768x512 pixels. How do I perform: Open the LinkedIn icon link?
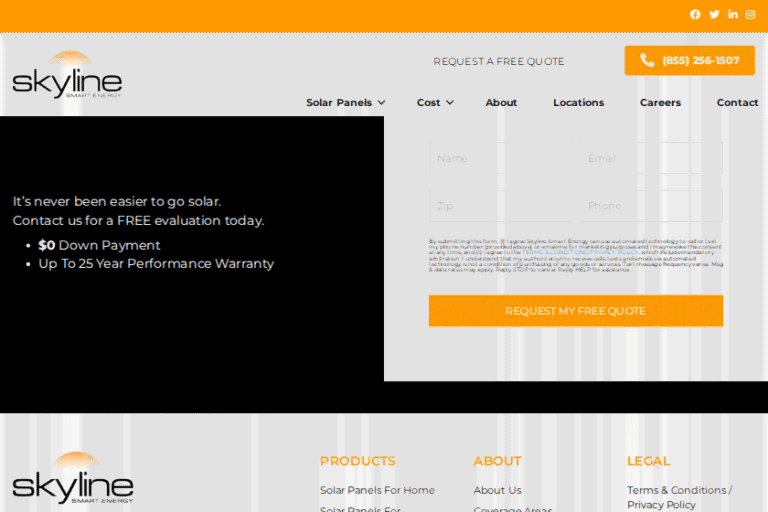click(x=733, y=14)
